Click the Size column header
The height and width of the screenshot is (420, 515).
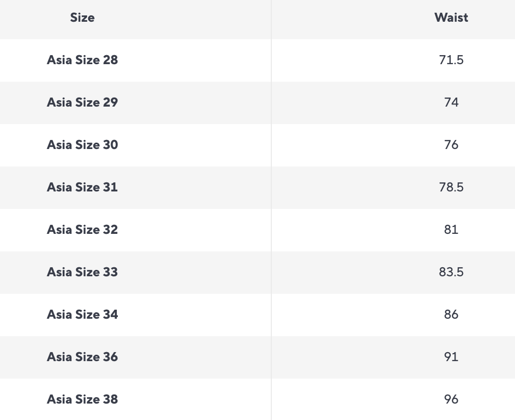coord(82,17)
